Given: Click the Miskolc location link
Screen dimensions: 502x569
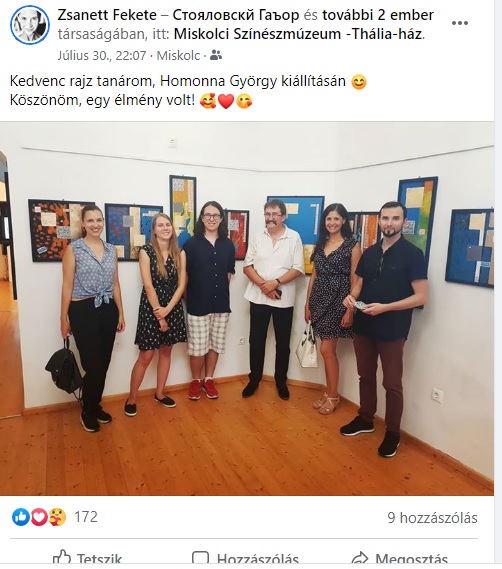Looking at the screenshot, I should 178,56.
